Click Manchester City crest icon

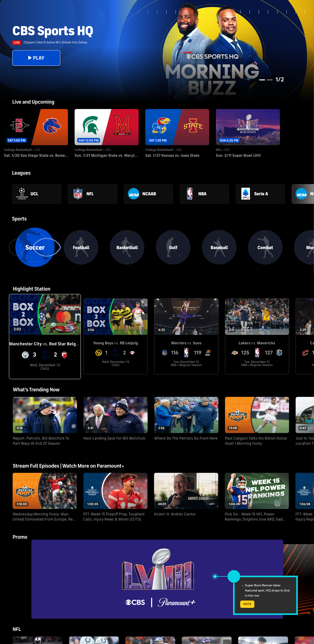25,355
